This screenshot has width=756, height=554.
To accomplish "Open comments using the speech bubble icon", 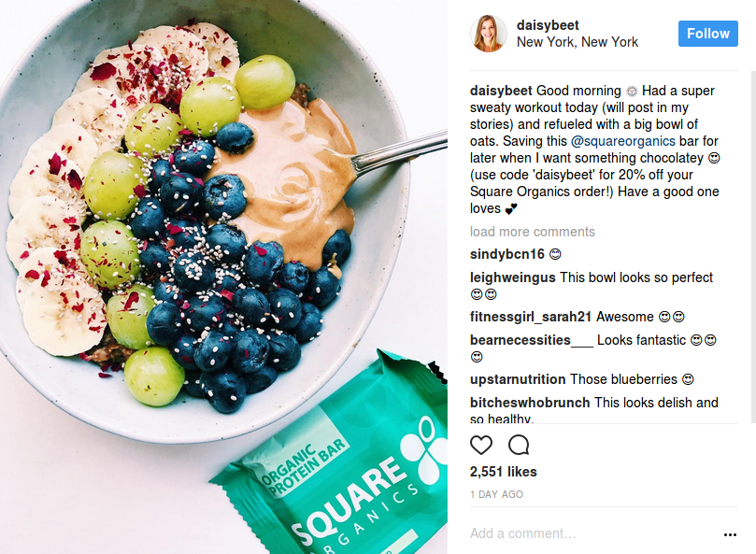I will [519, 445].
